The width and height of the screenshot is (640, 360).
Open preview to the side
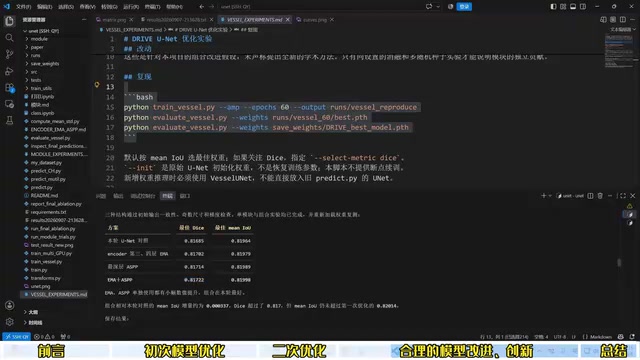pos(603,20)
